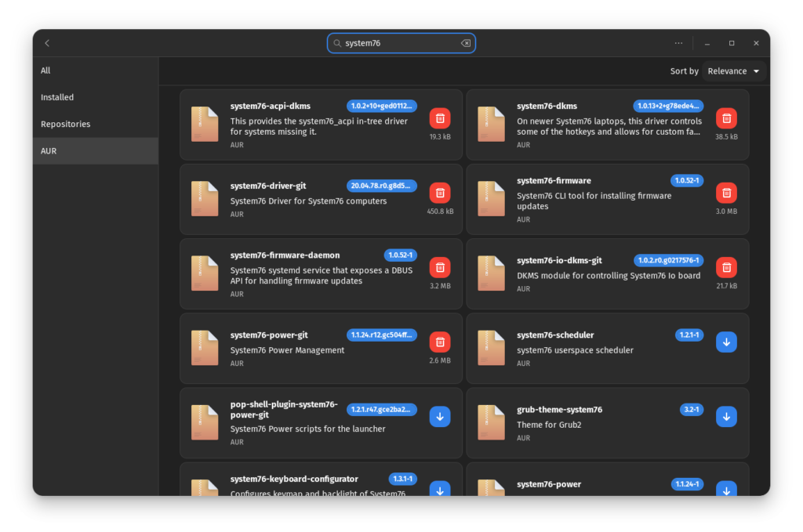Select the AUR sidebar entry

pos(49,151)
